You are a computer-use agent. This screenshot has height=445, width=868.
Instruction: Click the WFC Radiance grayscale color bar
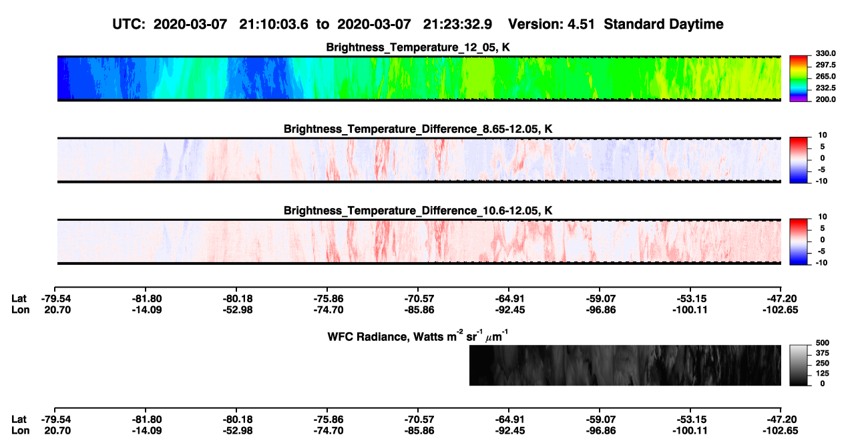coord(798,365)
